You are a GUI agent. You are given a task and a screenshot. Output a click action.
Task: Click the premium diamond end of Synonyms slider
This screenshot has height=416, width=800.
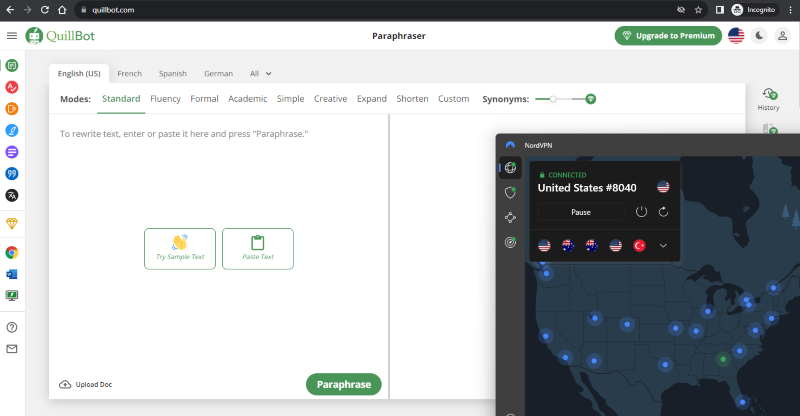click(590, 99)
